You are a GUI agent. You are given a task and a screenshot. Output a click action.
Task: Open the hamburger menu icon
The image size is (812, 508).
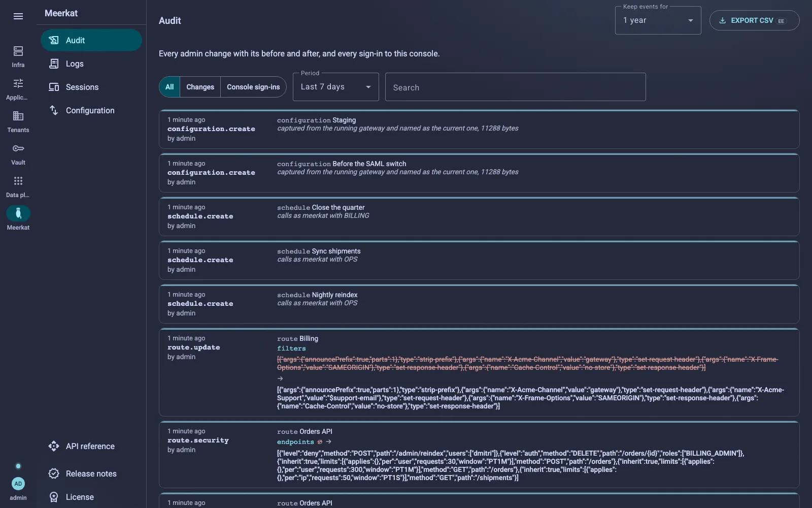coord(18,16)
